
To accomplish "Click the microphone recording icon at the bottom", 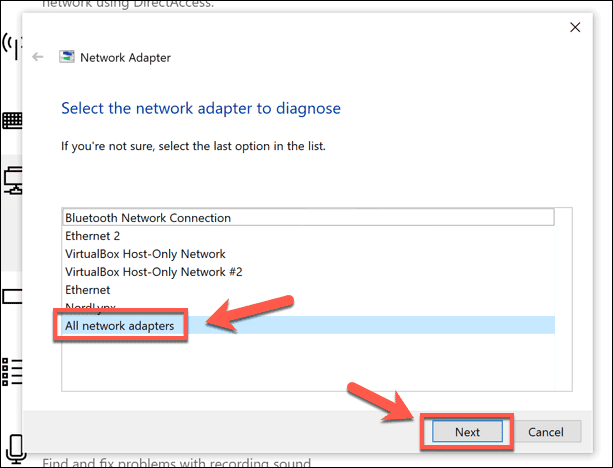I will tap(15, 449).
